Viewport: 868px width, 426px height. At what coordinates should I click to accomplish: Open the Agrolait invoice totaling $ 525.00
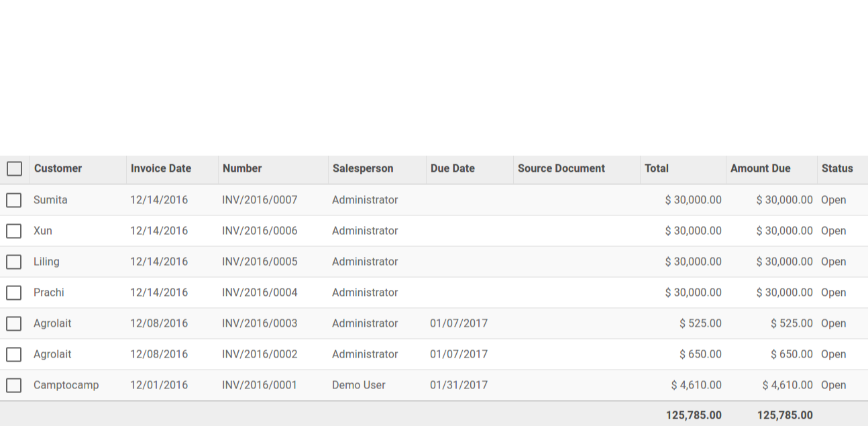260,323
